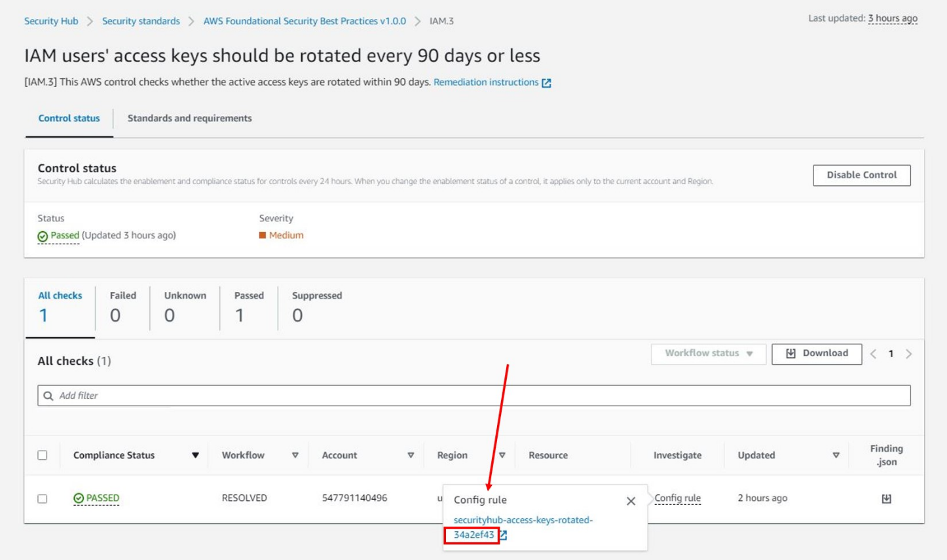Sort by the Updated column arrow
947x560 pixels.
(x=834, y=455)
